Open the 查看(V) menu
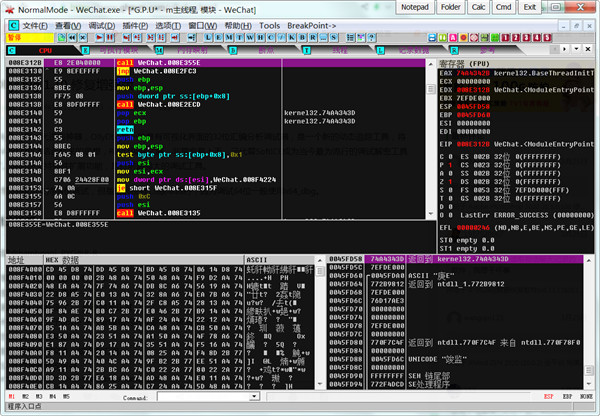This screenshot has width=600, height=416. (x=68, y=26)
